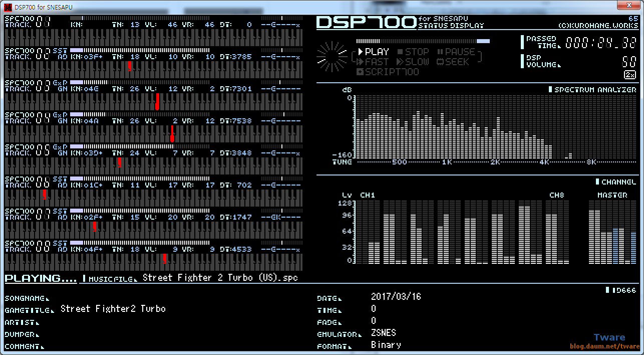644x355 pixels.
Task: Click key note value o2F+ on track 07
Action: 93,217
